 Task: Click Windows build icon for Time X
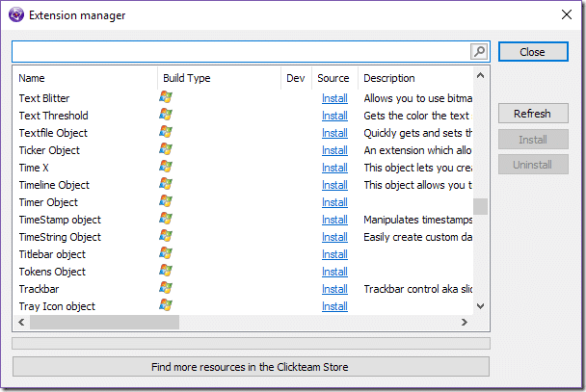click(x=166, y=167)
